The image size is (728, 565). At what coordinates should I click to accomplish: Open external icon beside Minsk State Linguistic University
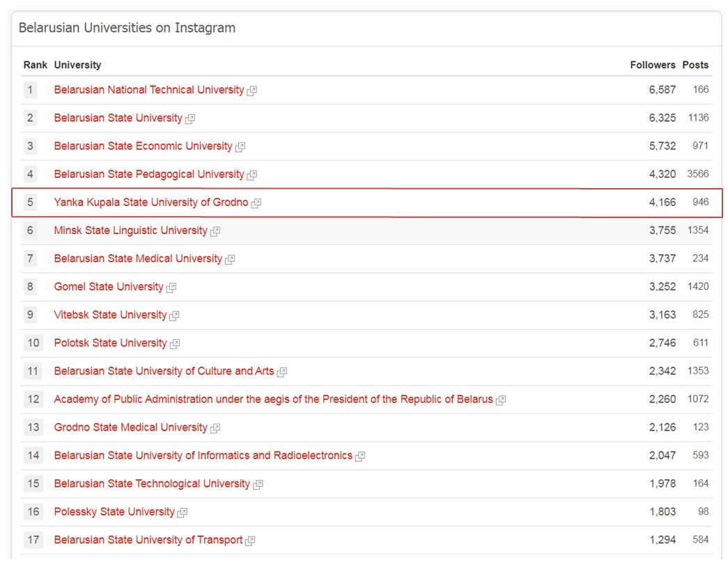[215, 231]
